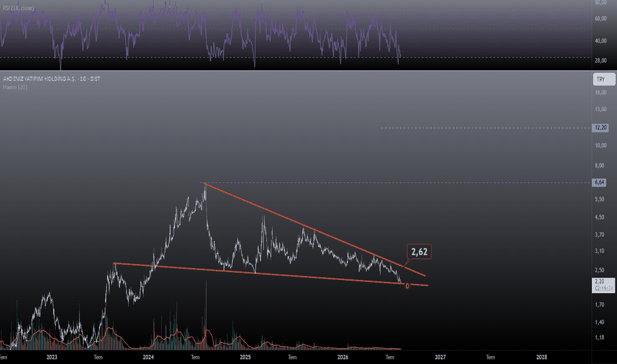This screenshot has height=364, width=617.
Task: Click the RSI (14, close) indicator label
Action: (19, 8)
